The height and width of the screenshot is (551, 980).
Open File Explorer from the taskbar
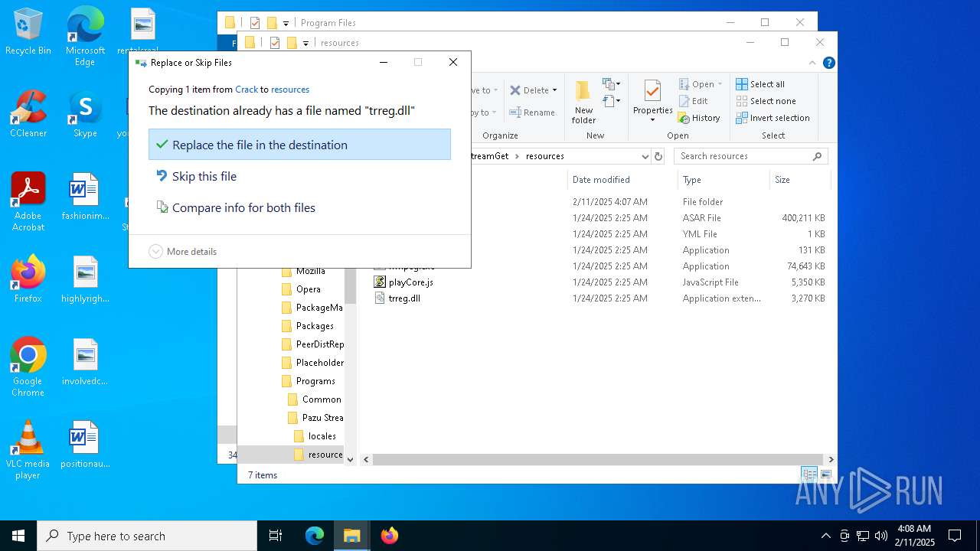point(351,536)
